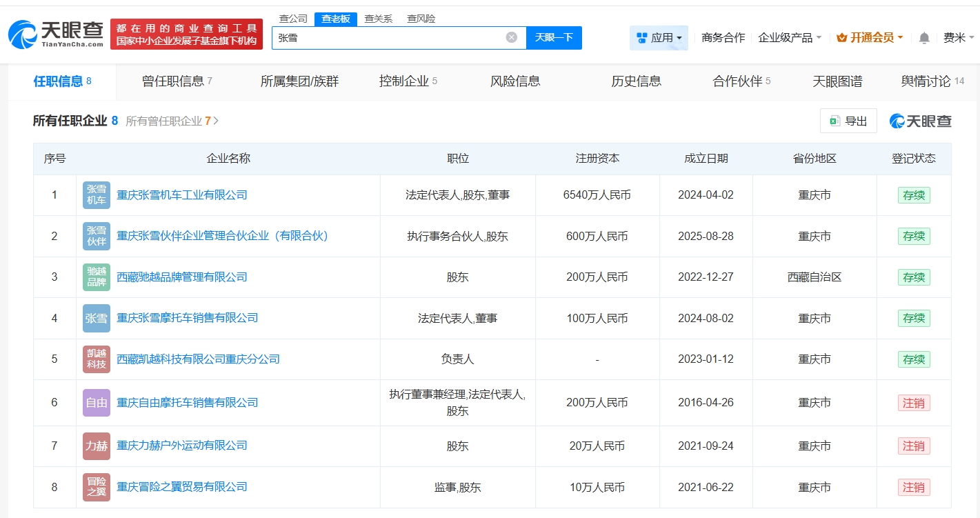Click the 冒险之翼 company logo thumbnail
This screenshot has width=980, height=518.
pyautogui.click(x=96, y=487)
